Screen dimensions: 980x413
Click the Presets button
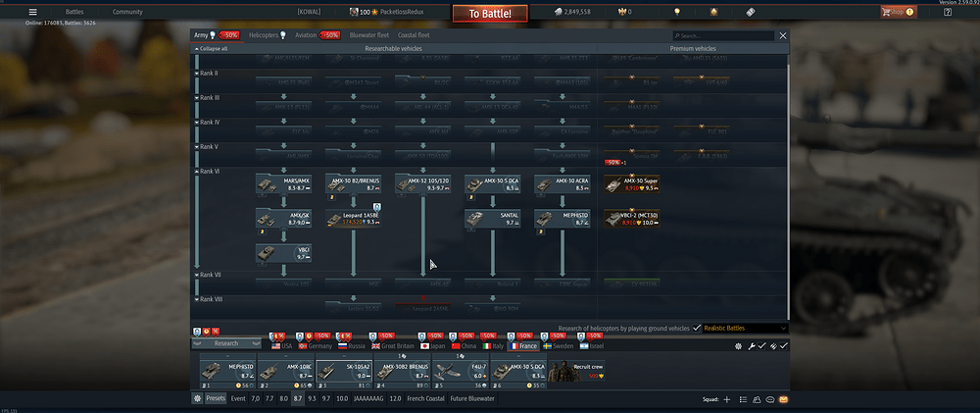[x=216, y=398]
